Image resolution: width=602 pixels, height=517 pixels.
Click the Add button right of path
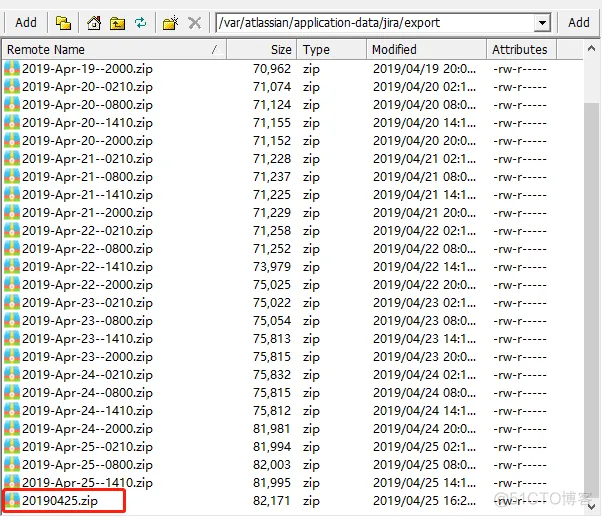pos(579,23)
